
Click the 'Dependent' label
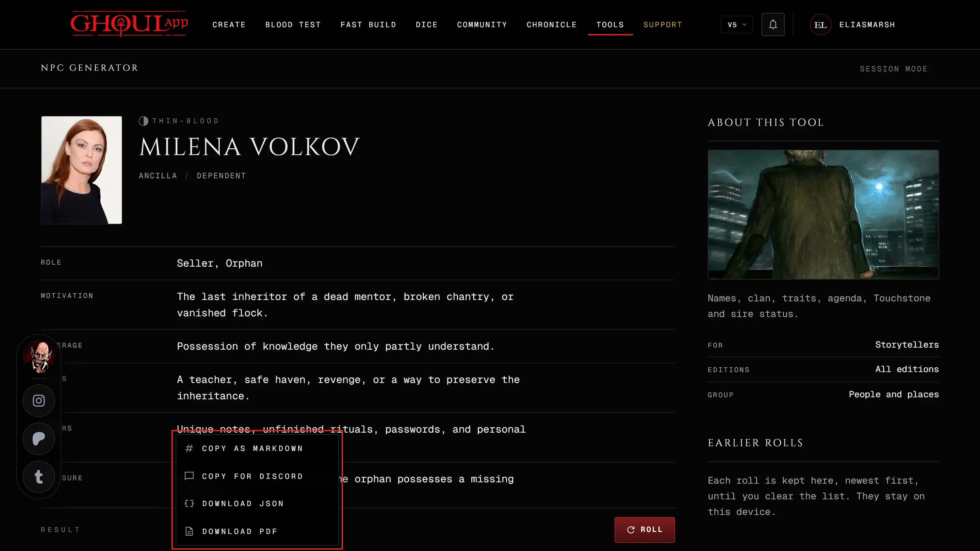[222, 176]
